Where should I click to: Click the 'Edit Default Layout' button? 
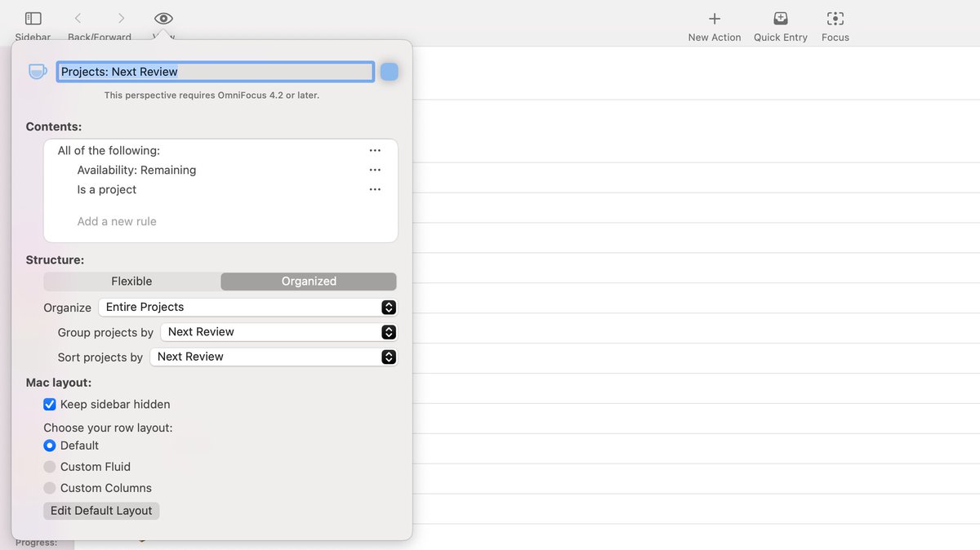click(101, 511)
